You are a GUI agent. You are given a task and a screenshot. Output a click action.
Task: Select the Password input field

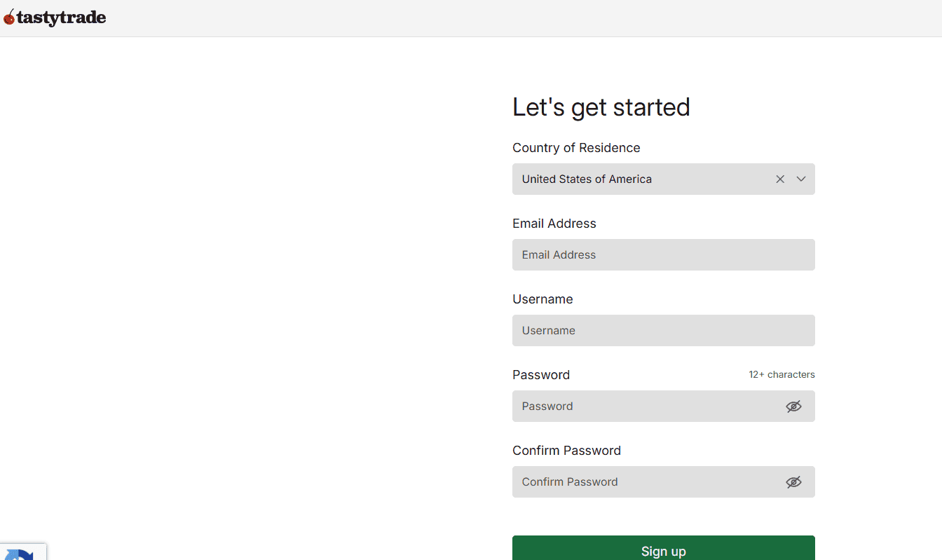click(645, 407)
